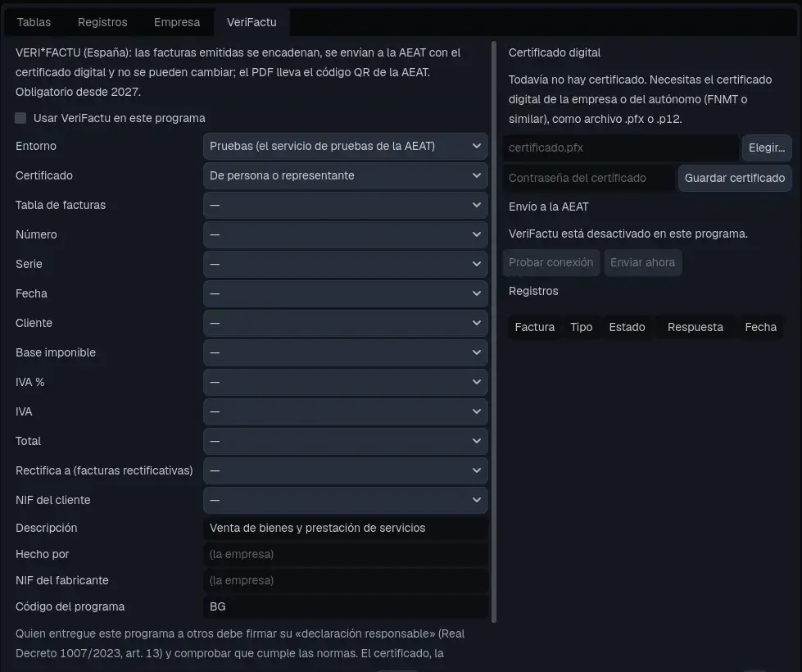Click the Código del programa field
802x672 pixels.
[x=345, y=607]
